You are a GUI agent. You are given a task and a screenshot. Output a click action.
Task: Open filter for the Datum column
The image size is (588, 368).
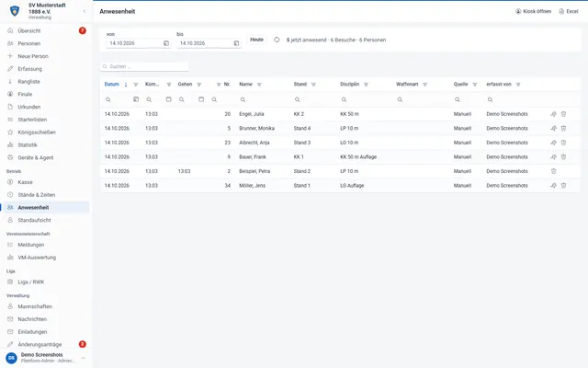[136, 85]
